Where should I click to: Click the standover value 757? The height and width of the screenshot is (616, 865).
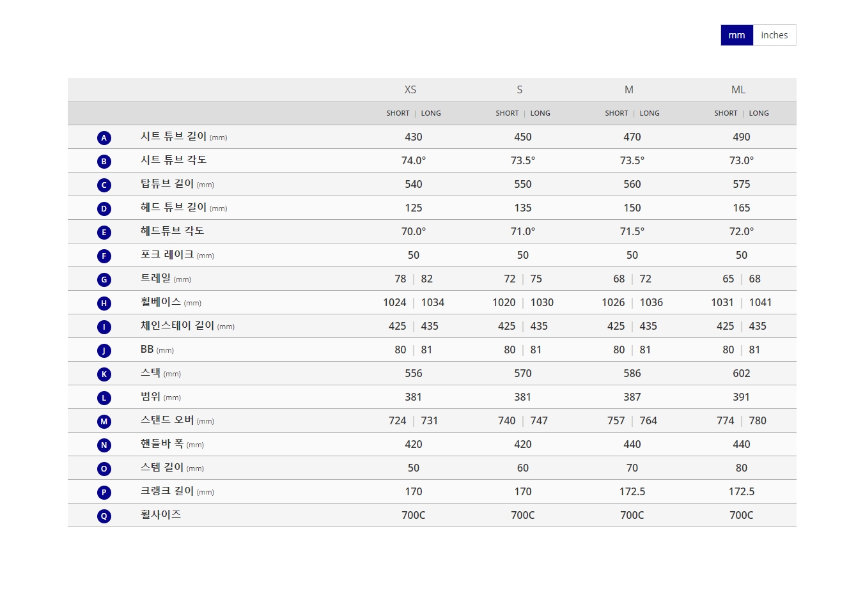(616, 420)
